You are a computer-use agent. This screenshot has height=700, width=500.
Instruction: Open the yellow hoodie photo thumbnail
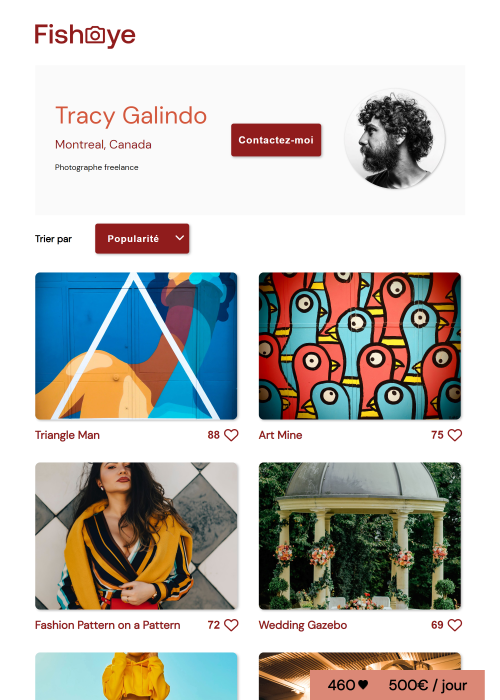pyautogui.click(x=136, y=676)
